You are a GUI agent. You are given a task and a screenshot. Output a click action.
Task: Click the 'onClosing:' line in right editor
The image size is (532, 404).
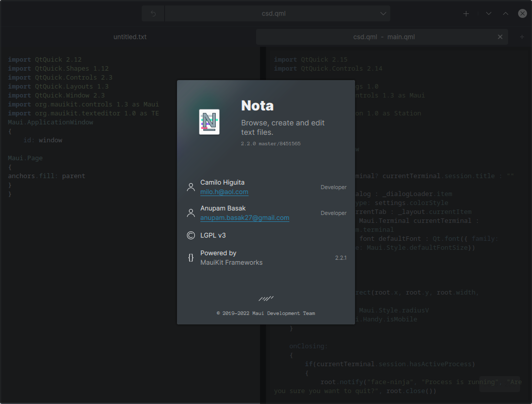click(308, 346)
